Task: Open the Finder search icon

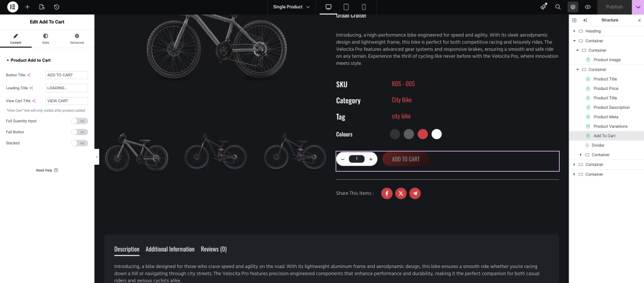Action: [x=558, y=7]
